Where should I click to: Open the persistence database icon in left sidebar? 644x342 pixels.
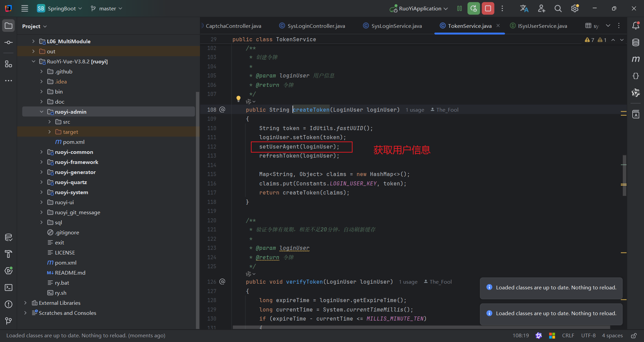tap(9, 237)
